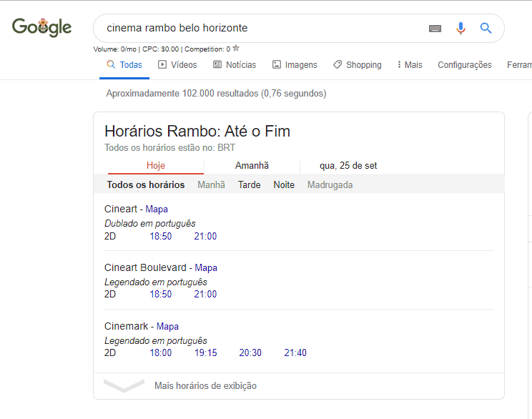Viewport: 532px width, 419px height.
Task: Click the Imagens picture icon
Action: [277, 64]
